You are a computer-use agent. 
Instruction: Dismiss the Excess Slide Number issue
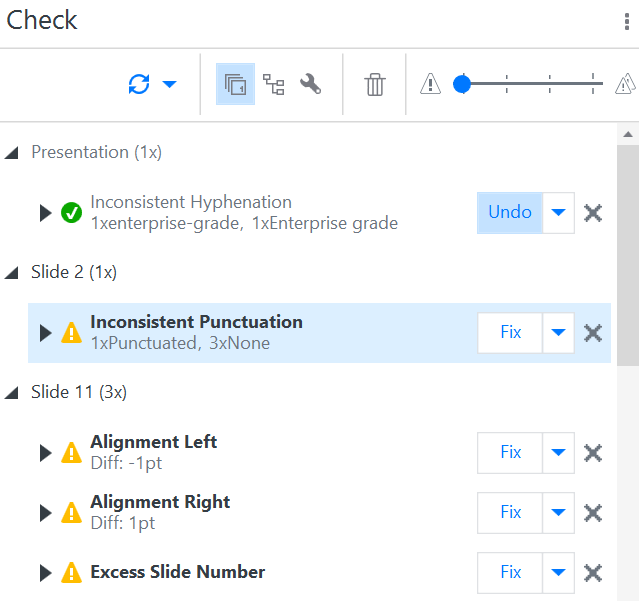pos(593,573)
